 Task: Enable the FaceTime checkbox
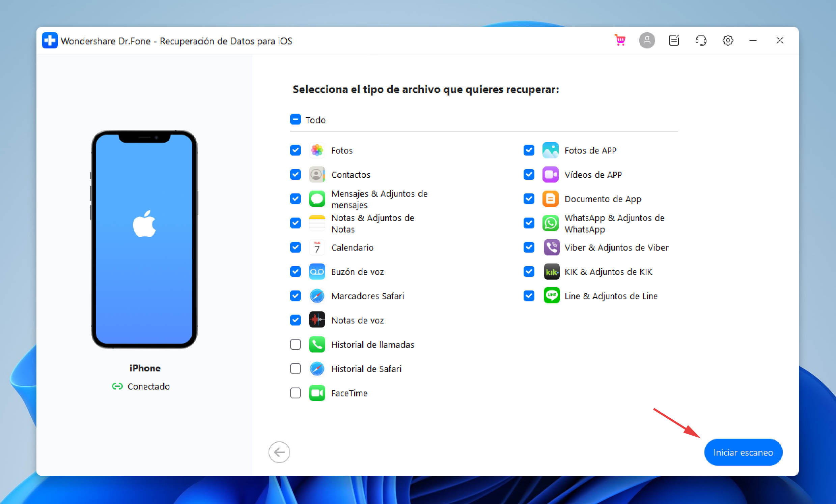coord(296,393)
